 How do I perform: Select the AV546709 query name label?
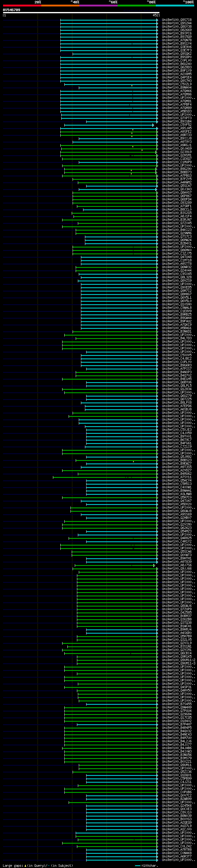tap(11, 10)
